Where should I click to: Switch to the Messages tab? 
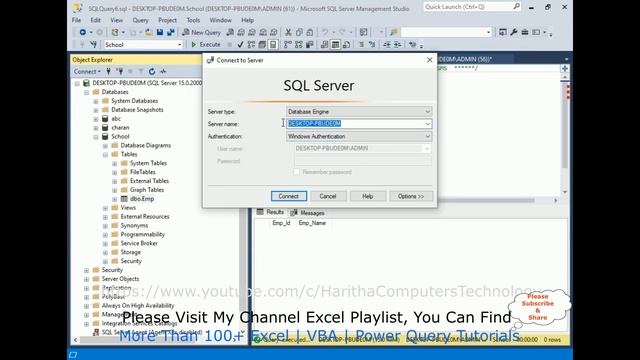(x=307, y=213)
